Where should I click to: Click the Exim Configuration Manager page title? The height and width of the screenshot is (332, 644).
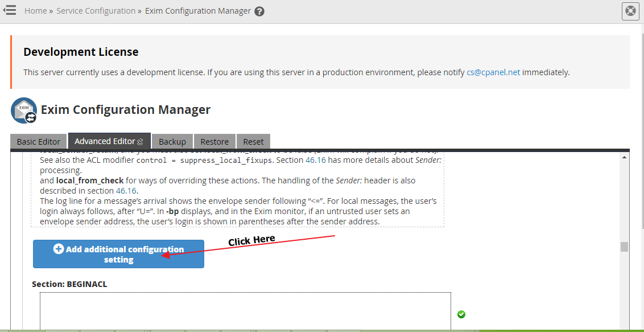[x=126, y=110]
